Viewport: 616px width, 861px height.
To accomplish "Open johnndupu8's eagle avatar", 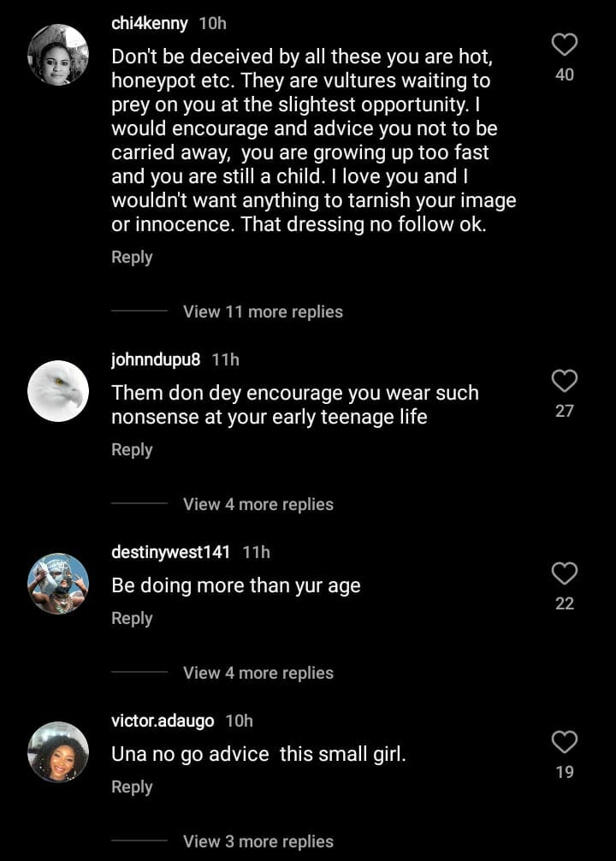I will pos(58,391).
